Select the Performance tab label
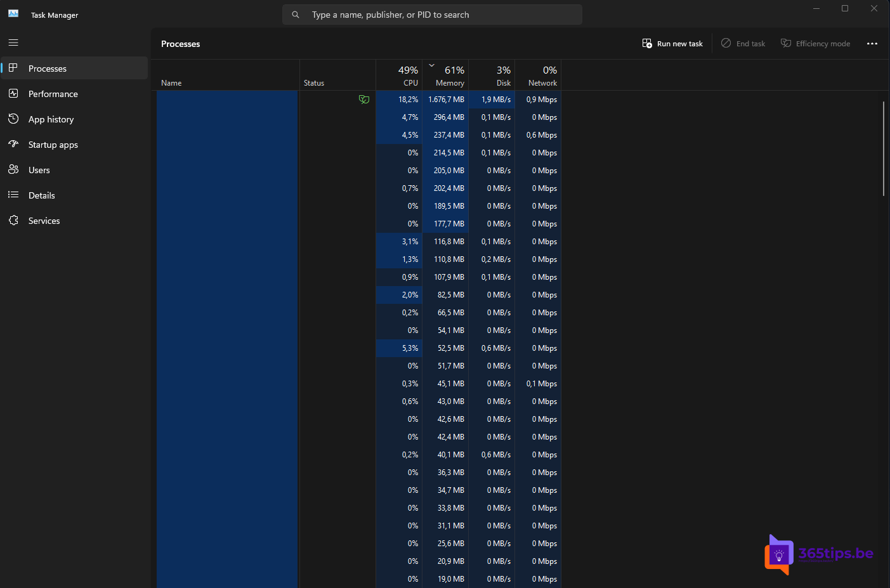The width and height of the screenshot is (890, 588). click(53, 94)
